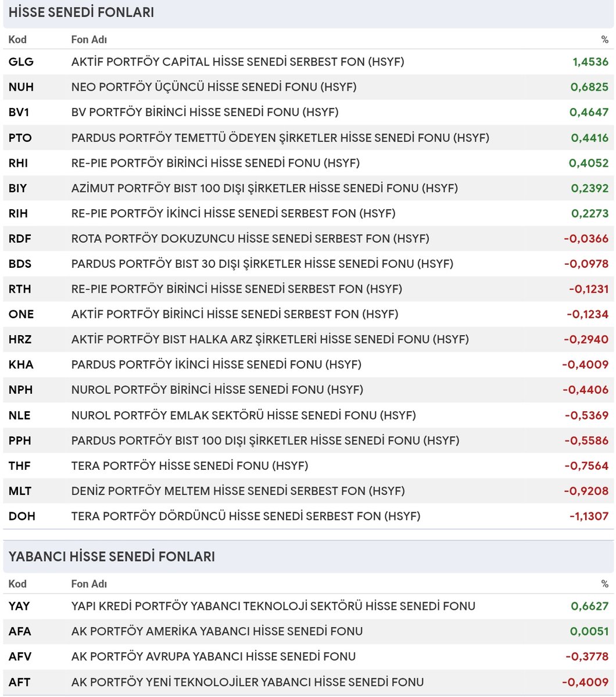Click the -1,1307 percent value
Screen dimensions: 616x697
588,516
